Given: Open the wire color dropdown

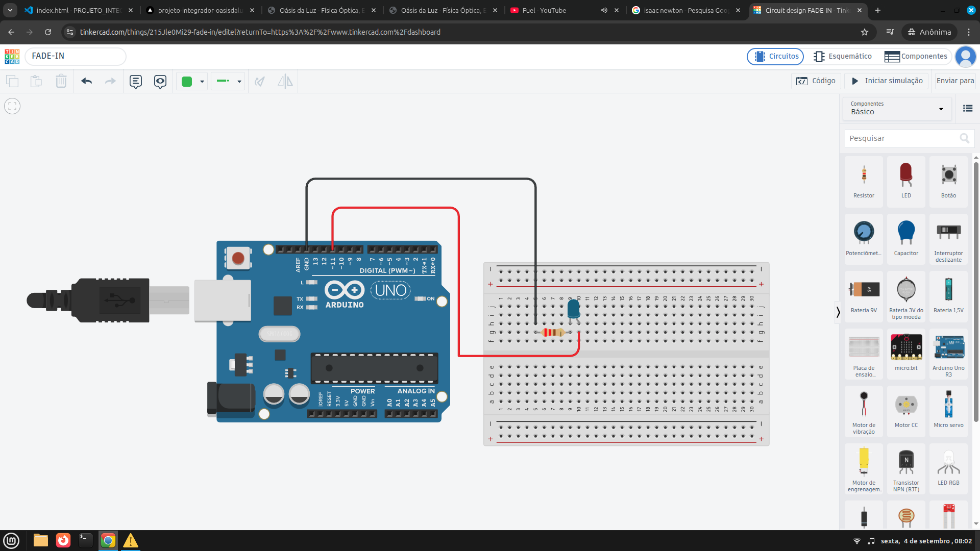Looking at the screenshot, I should coord(192,81).
